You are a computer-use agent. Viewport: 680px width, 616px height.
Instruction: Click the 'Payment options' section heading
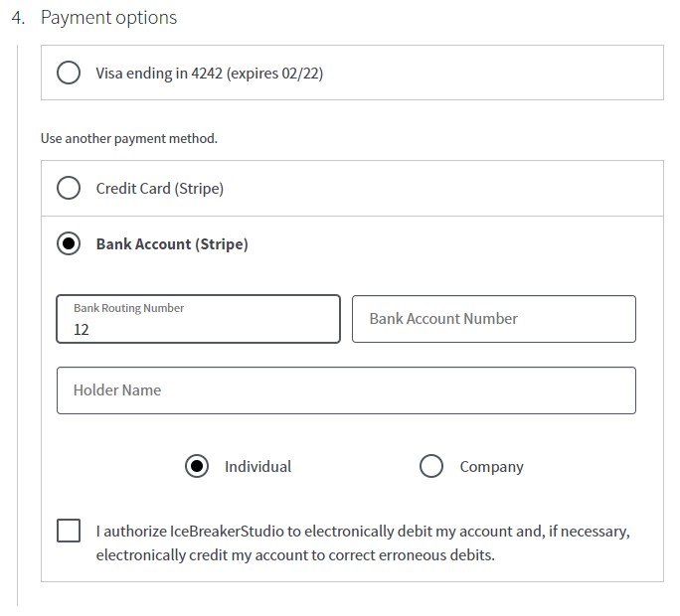(108, 18)
